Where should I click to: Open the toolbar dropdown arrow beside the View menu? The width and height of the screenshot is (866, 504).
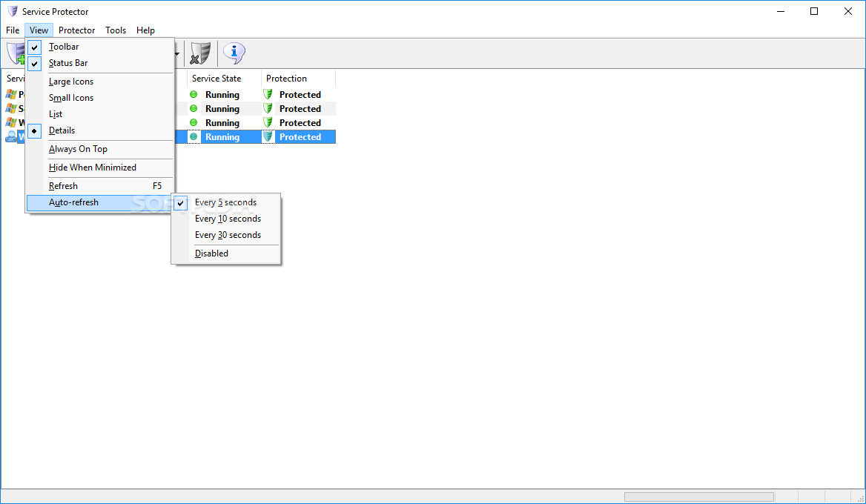(177, 53)
